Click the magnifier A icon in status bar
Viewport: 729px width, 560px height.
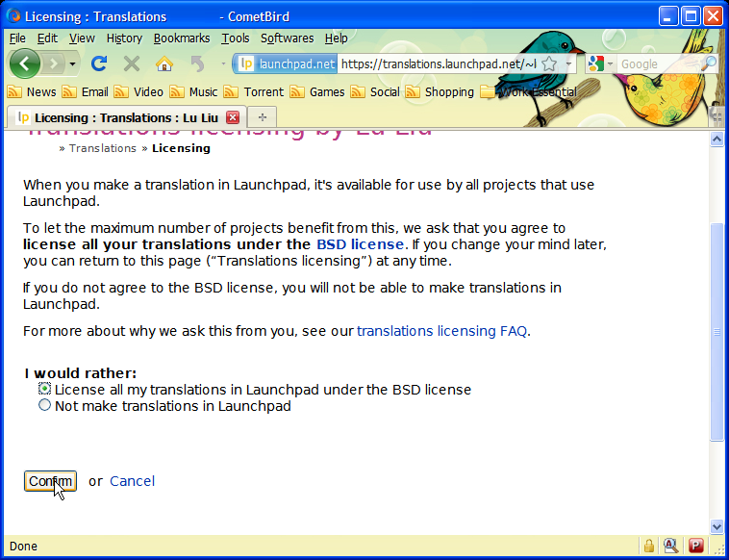(671, 546)
